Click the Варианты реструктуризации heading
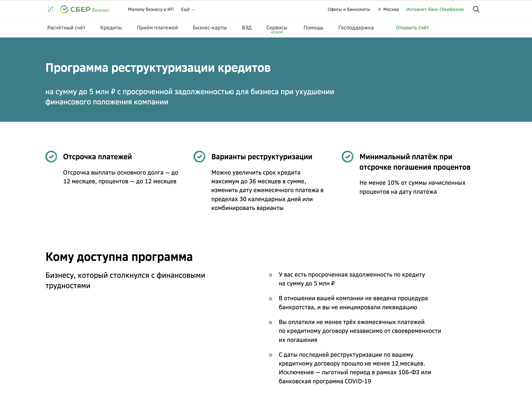Viewport: 532px width, 406px height. [262, 157]
